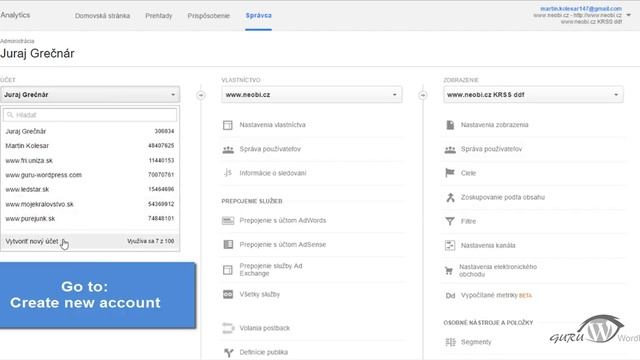Click arrow connector between Účet and Vlastníctvo

(201, 95)
